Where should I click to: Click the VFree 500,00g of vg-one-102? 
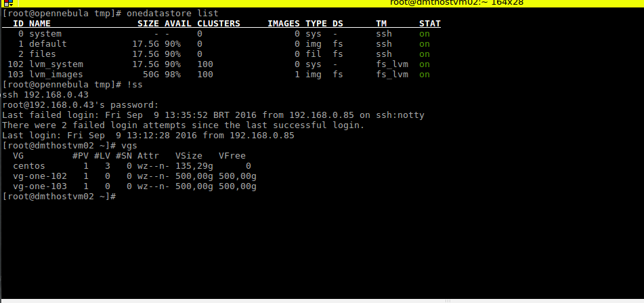[238, 176]
